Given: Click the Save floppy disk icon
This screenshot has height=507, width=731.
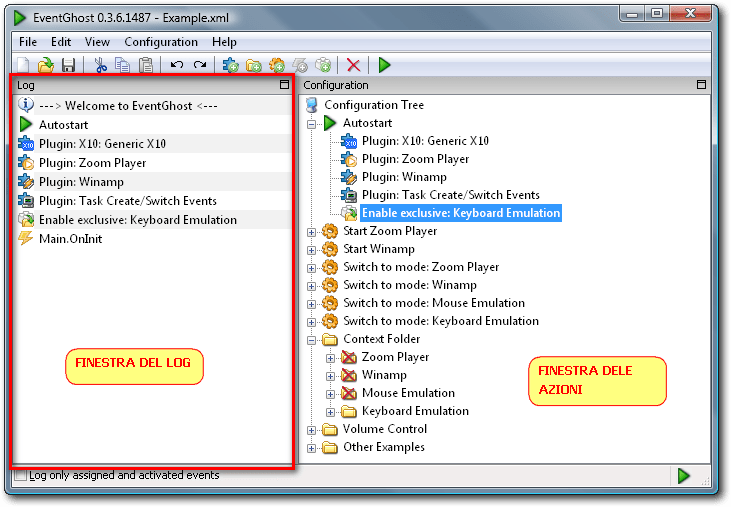Looking at the screenshot, I should tap(69, 65).
